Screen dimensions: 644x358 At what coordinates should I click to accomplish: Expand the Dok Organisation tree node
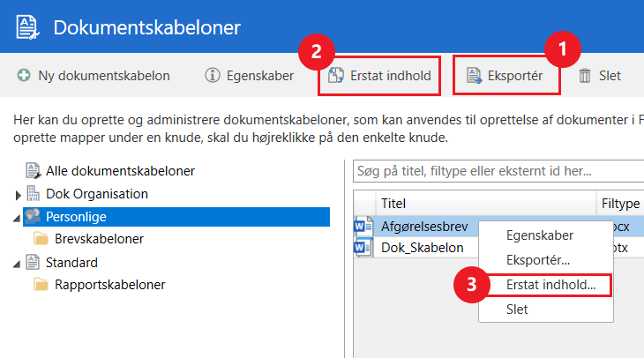19,194
